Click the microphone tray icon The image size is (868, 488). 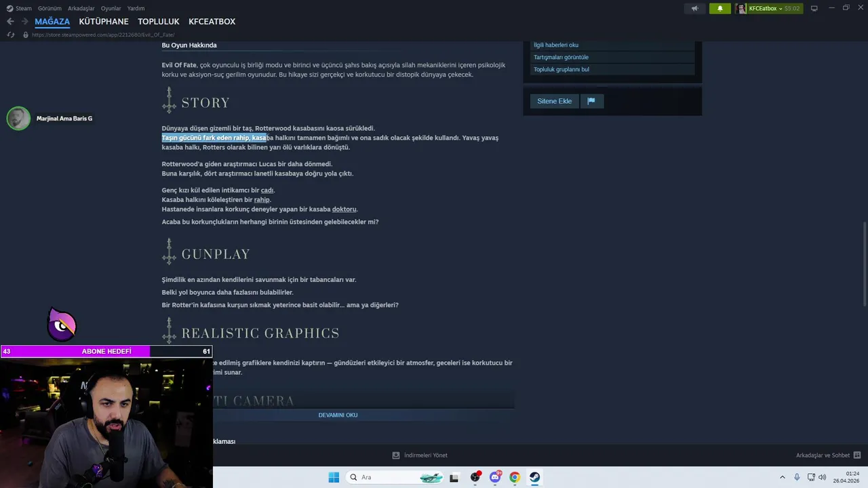pos(797,477)
